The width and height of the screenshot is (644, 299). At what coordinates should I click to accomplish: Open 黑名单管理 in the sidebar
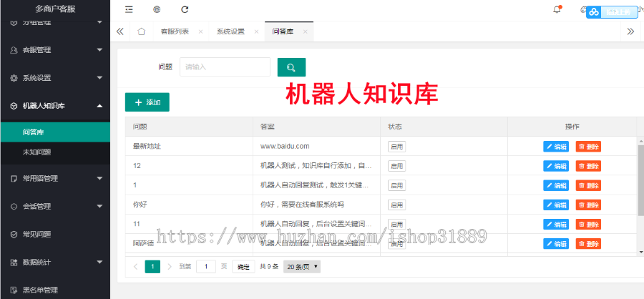(55, 290)
